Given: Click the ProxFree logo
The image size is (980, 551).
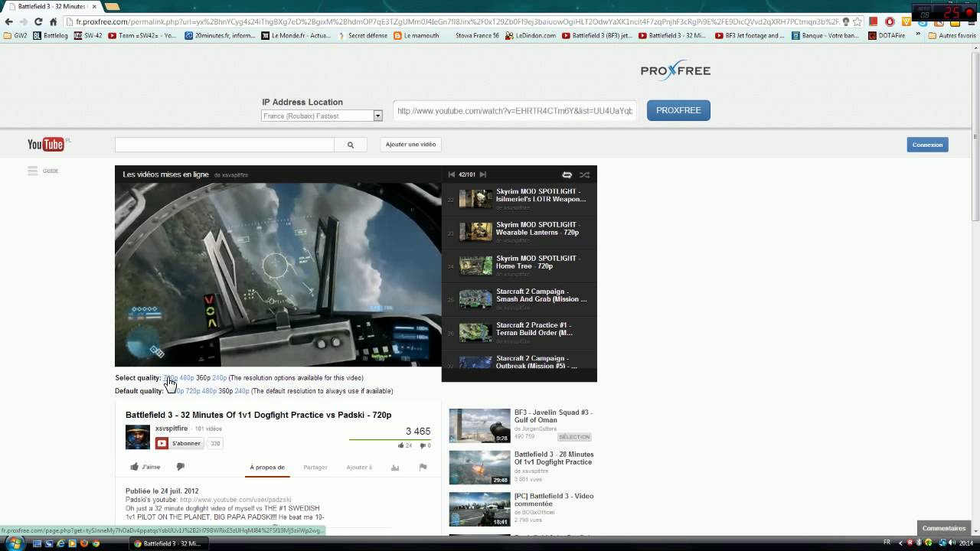Looking at the screenshot, I should click(675, 70).
